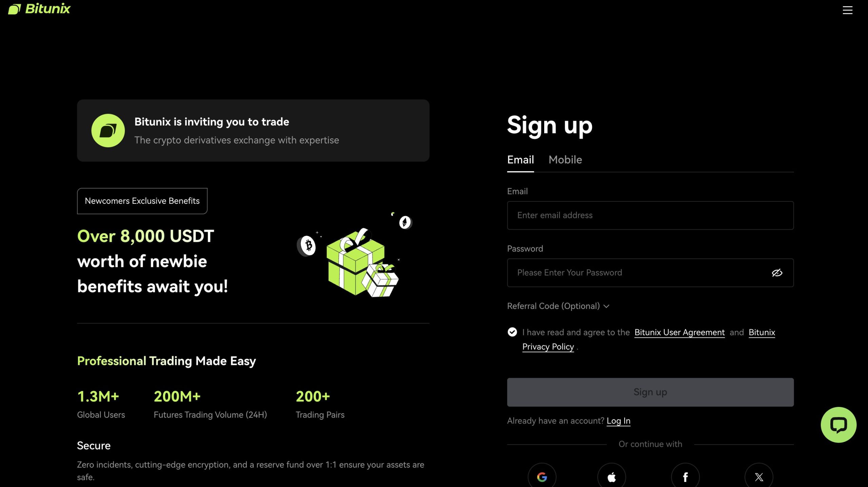Continue with Apple sign-in
868x487 pixels.
(x=611, y=477)
